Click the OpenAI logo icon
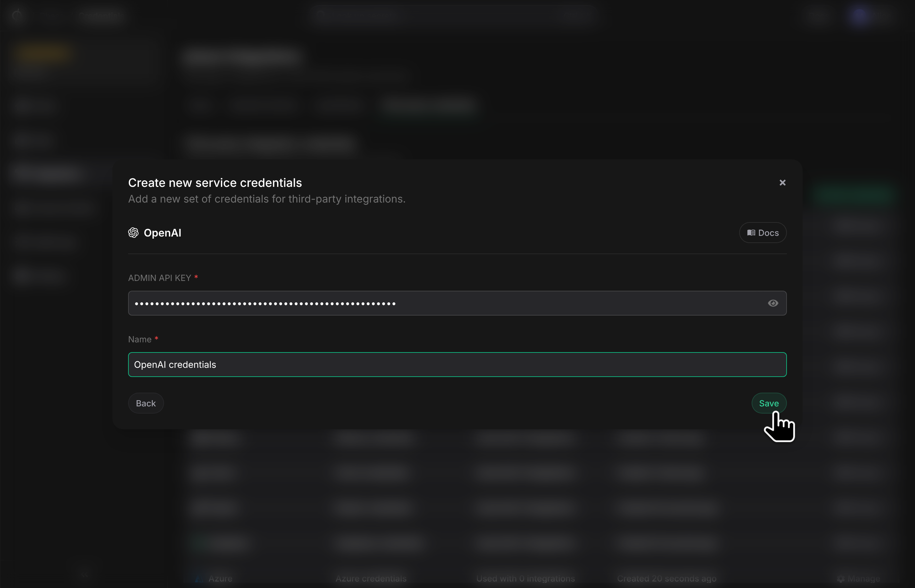The width and height of the screenshot is (915, 588). (x=133, y=233)
